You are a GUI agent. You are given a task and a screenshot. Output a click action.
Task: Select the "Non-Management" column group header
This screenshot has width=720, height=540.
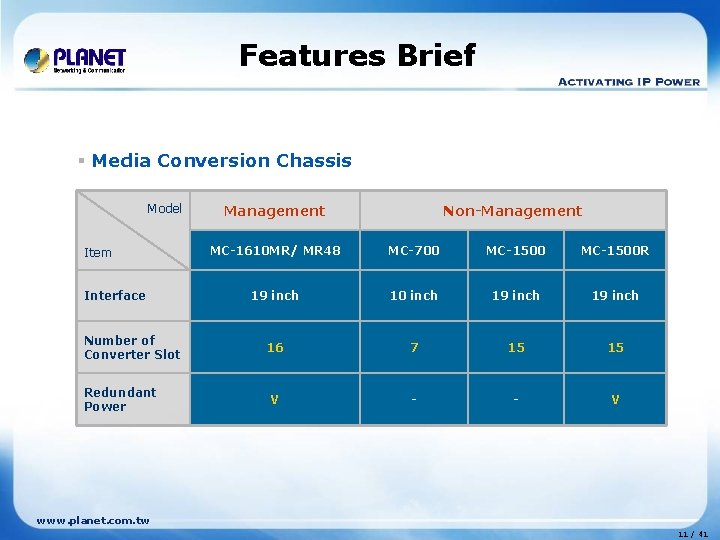512,211
